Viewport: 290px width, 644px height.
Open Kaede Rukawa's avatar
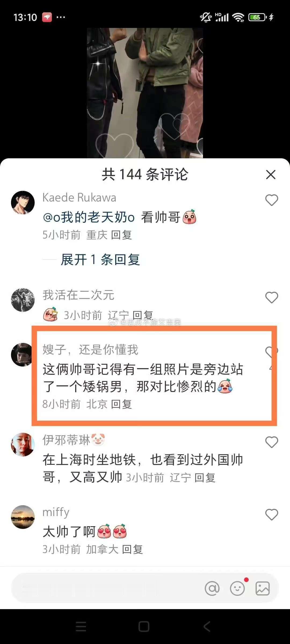23,203
